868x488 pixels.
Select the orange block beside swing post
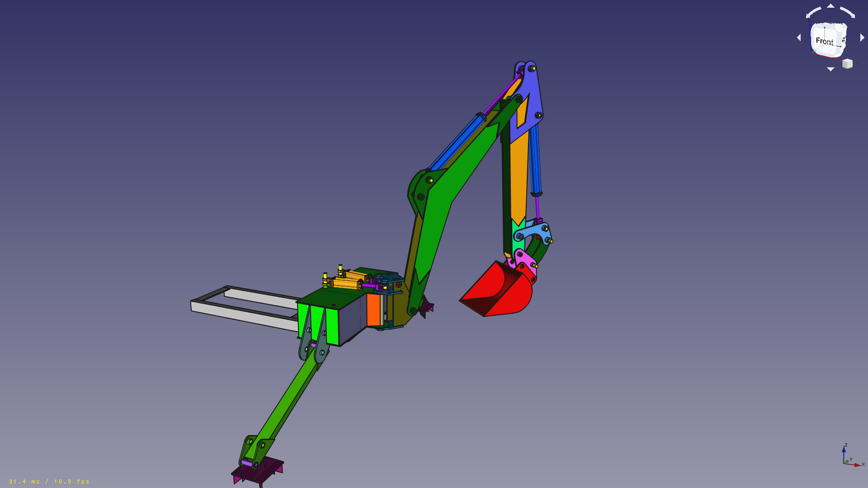(373, 310)
